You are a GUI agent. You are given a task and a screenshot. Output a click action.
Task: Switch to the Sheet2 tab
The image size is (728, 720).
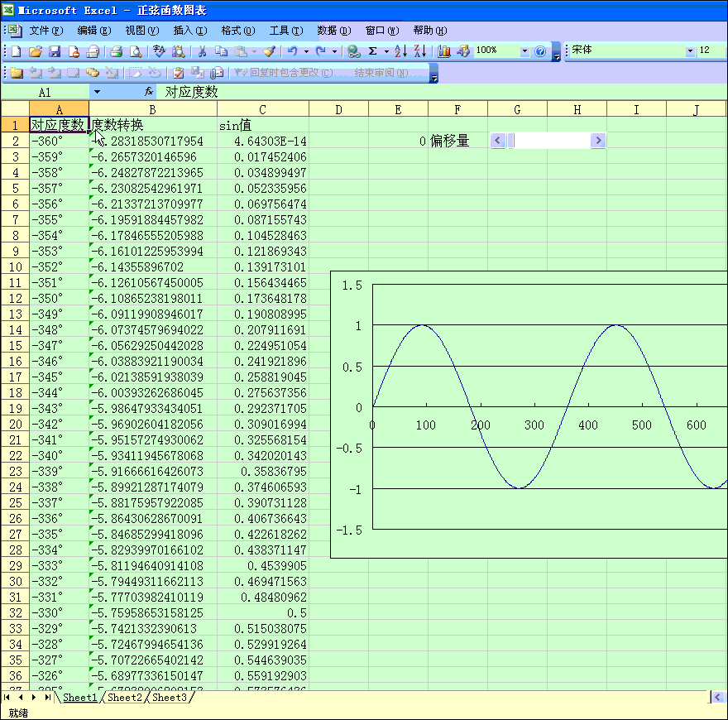[x=125, y=698]
